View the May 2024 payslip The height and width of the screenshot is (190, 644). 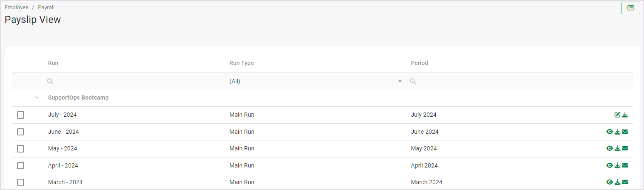point(609,149)
